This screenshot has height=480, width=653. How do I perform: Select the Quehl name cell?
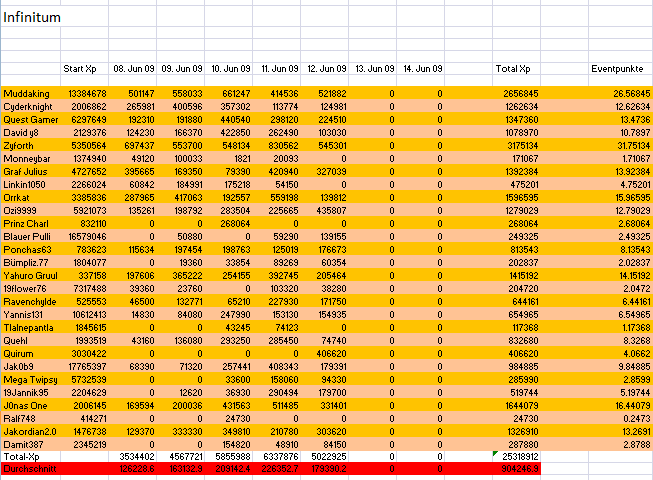click(31, 341)
